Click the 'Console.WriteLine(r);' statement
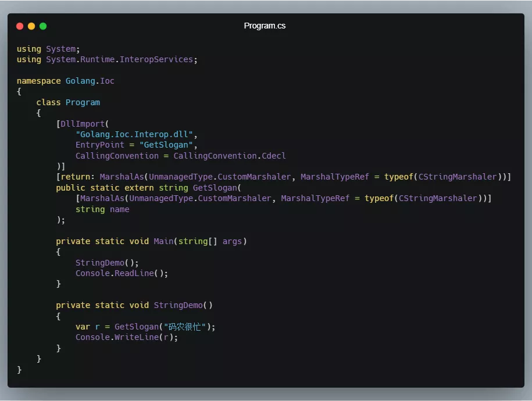The image size is (532, 401). [x=127, y=337]
